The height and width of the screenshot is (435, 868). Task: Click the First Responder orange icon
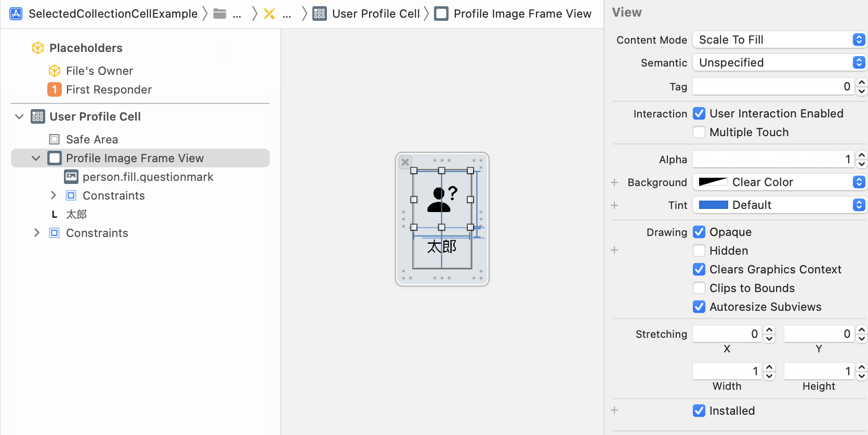point(55,89)
